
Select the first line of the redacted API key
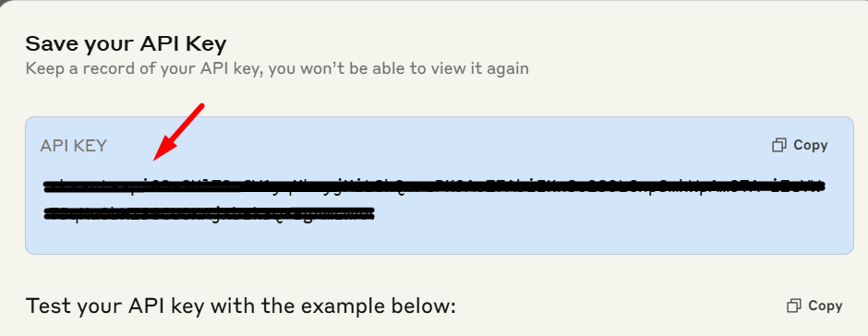click(435, 186)
